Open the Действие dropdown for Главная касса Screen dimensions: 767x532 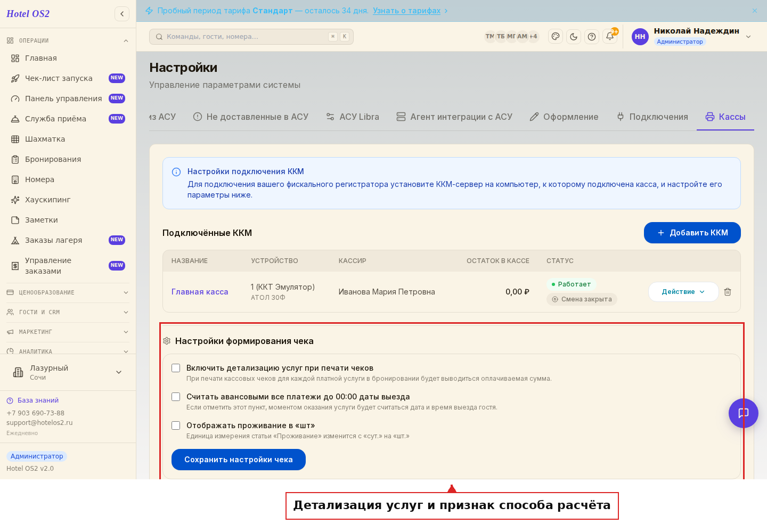[x=683, y=292]
